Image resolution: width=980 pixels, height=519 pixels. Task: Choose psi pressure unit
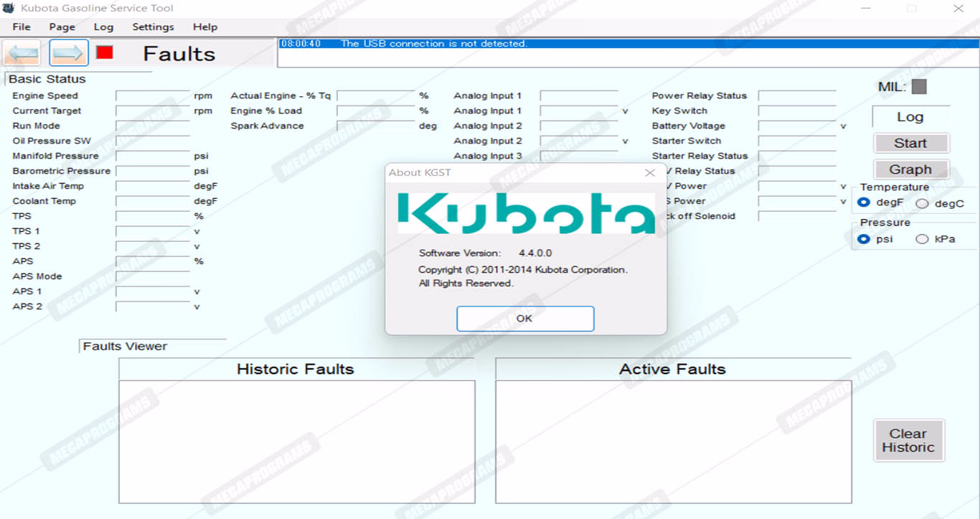pos(864,239)
